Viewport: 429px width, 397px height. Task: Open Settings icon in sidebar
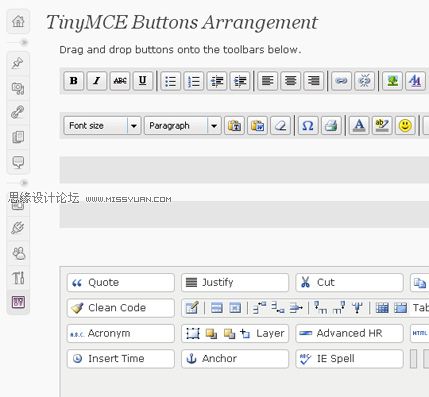pos(18,302)
